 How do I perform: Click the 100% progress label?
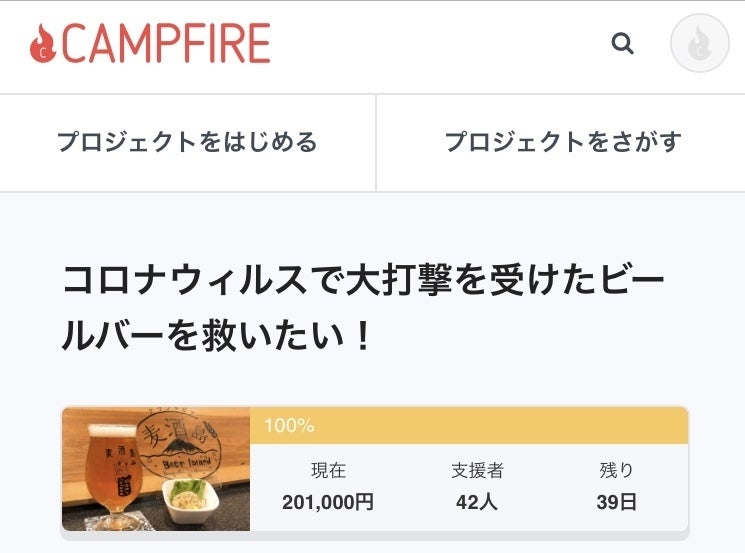pyautogui.click(x=289, y=425)
